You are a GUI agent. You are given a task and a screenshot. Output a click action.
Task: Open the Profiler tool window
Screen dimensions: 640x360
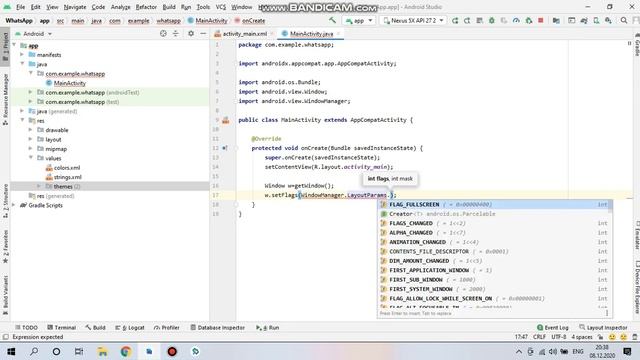point(167,327)
